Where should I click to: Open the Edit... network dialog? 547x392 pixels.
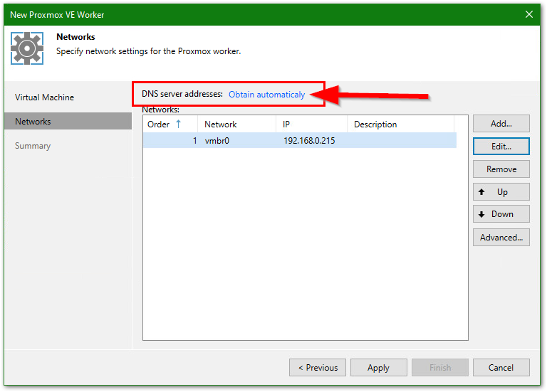[x=501, y=146]
